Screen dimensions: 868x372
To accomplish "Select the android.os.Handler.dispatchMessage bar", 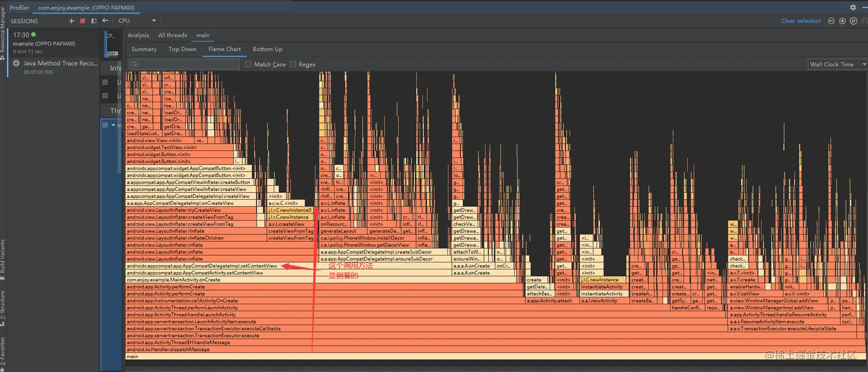I will (495, 350).
